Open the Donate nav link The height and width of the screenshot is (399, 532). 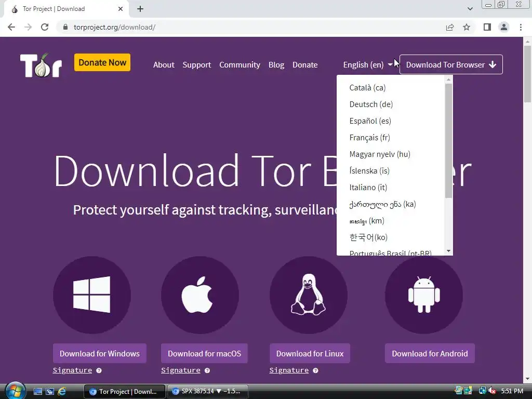(305, 65)
